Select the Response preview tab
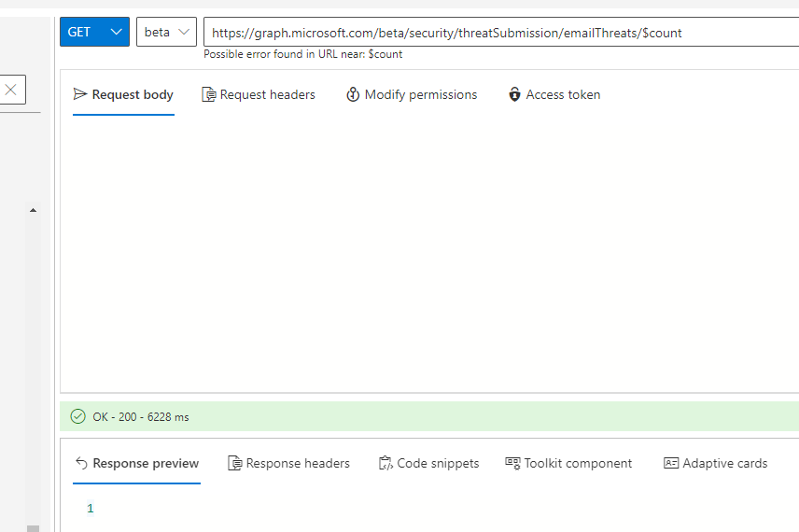This screenshot has width=799, height=532. (x=136, y=464)
